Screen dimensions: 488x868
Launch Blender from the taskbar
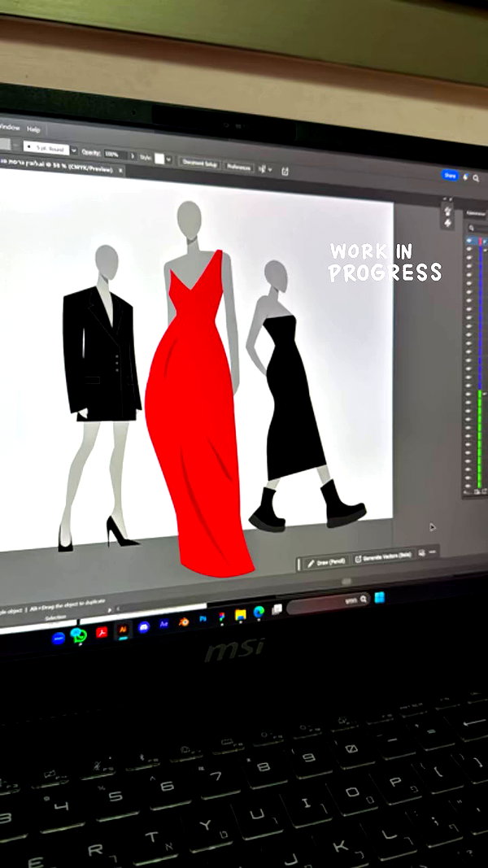184,622
